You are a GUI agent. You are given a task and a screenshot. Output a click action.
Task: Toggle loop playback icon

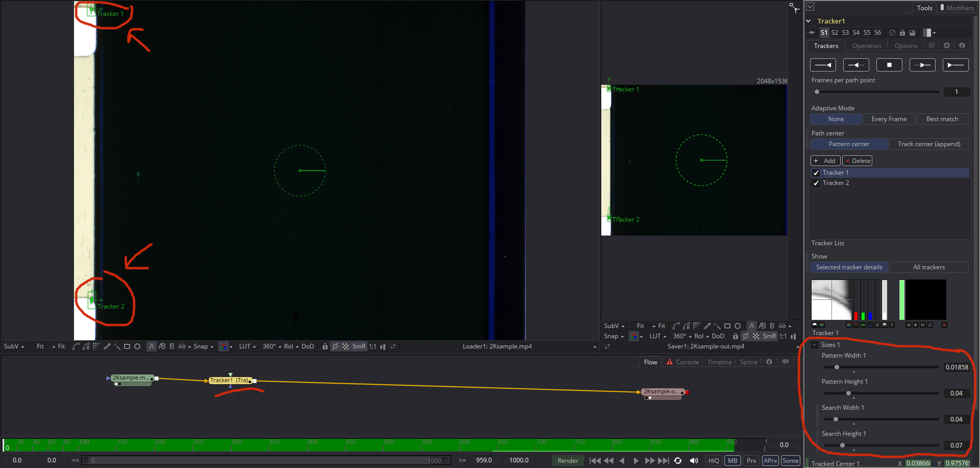[x=678, y=460]
